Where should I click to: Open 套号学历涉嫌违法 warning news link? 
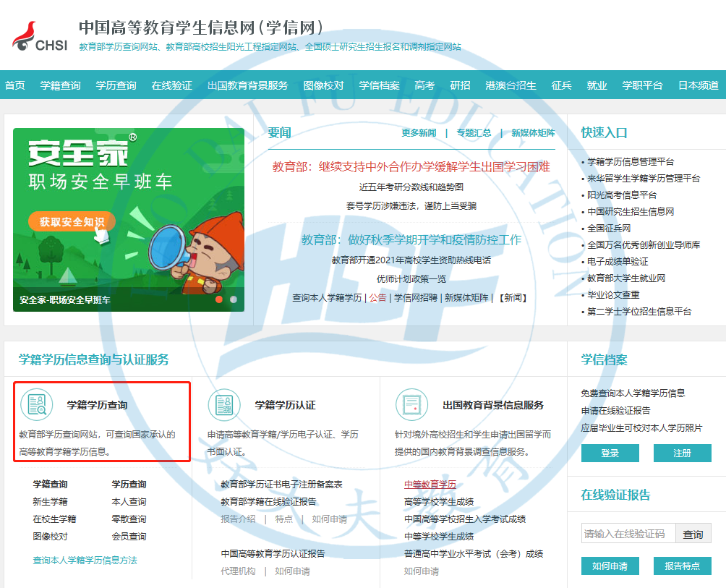[411, 205]
